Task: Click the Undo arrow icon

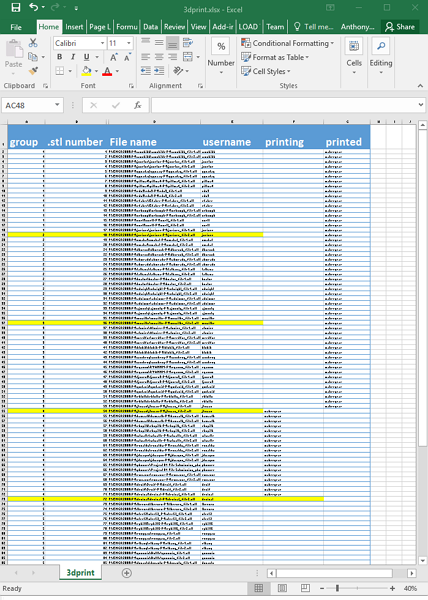Action: tap(34, 7)
